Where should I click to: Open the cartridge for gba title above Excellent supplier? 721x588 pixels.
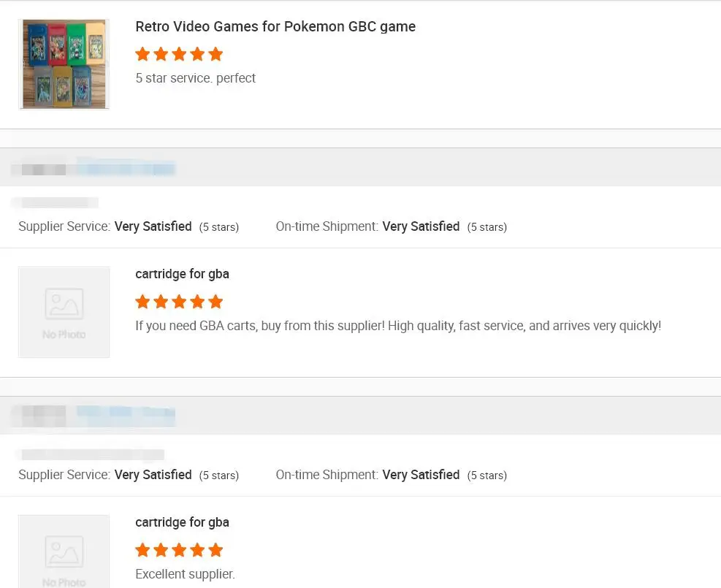182,522
